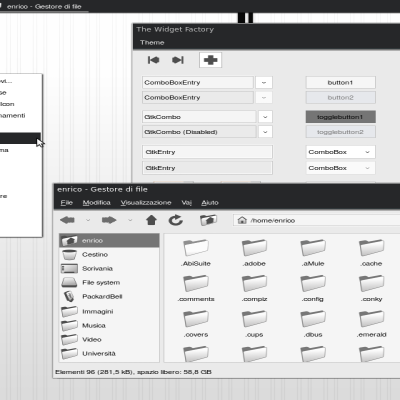Go up to parent folder in file manager
Viewport: 400px width, 400px height.
(x=151, y=220)
